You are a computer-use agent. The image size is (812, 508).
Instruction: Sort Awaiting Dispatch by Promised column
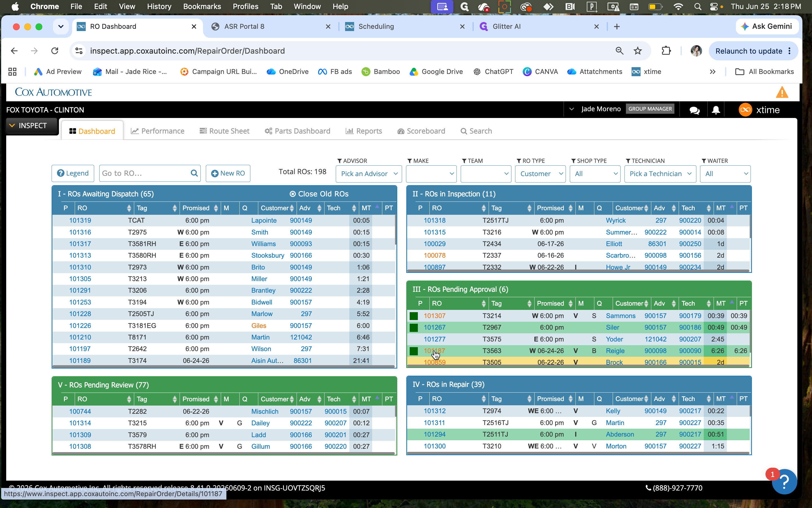pos(200,208)
